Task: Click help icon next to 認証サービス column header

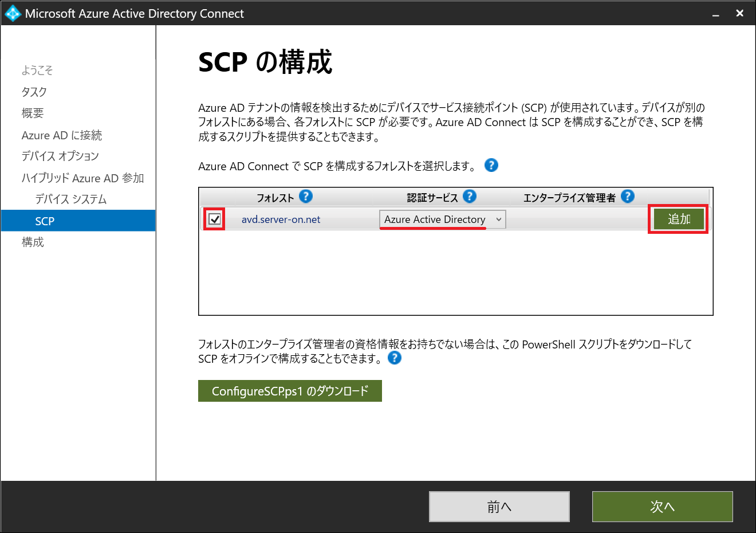Action: click(x=469, y=196)
